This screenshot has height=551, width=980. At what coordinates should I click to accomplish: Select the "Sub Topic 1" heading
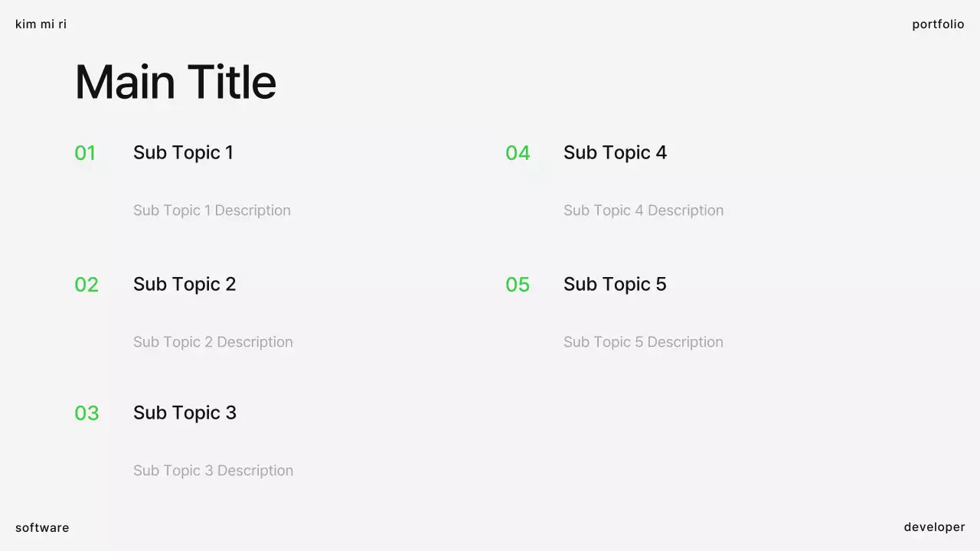pyautogui.click(x=183, y=152)
